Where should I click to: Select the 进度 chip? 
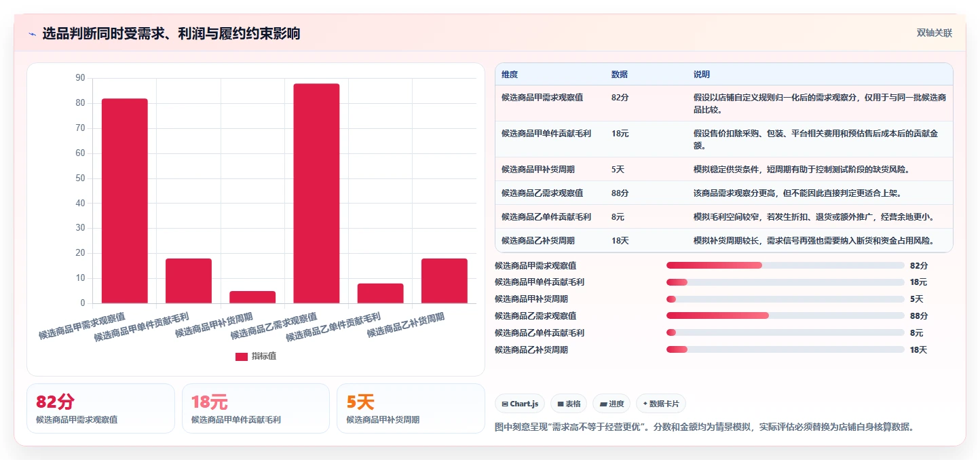(611, 404)
